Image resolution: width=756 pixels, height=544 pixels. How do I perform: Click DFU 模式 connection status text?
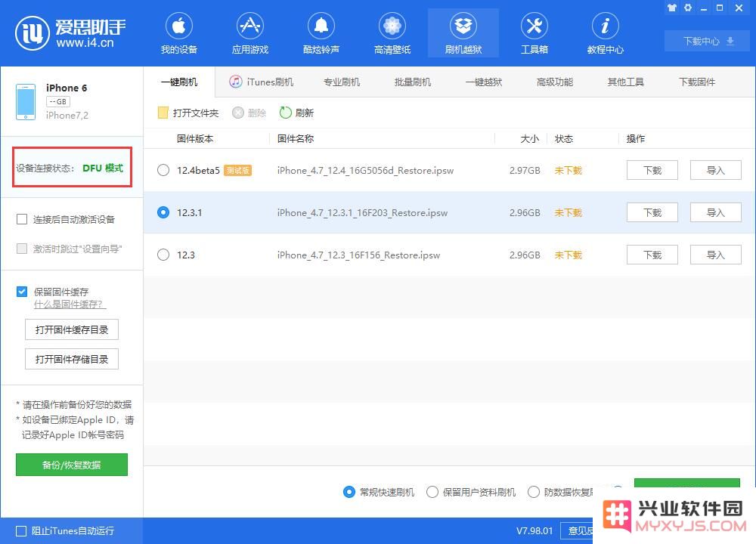103,168
